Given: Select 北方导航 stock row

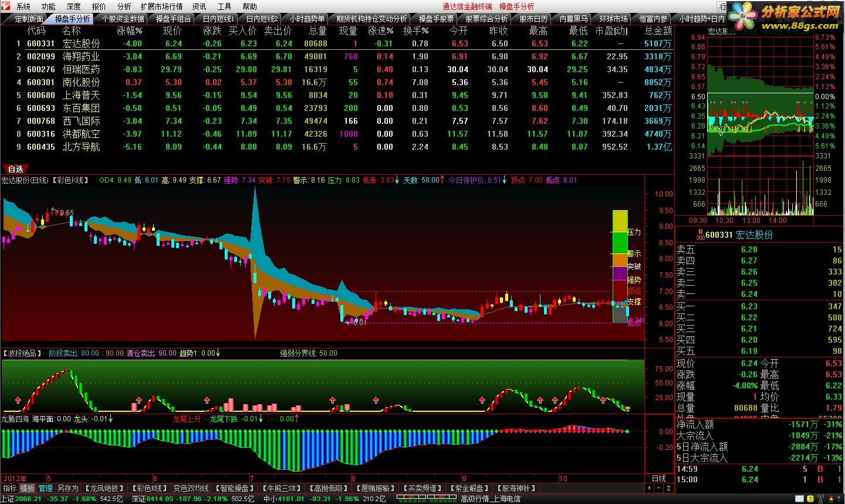Looking at the screenshot, I should click(337, 147).
